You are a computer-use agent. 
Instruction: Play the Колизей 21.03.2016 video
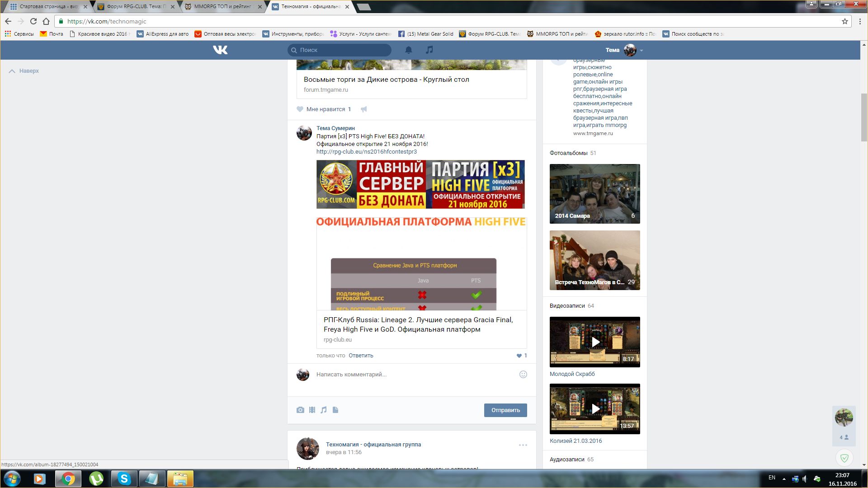click(595, 409)
